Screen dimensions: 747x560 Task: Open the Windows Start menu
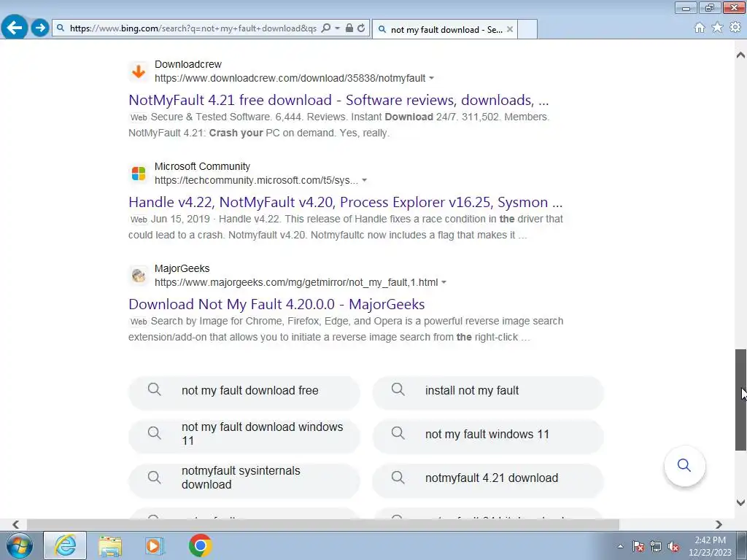20,545
